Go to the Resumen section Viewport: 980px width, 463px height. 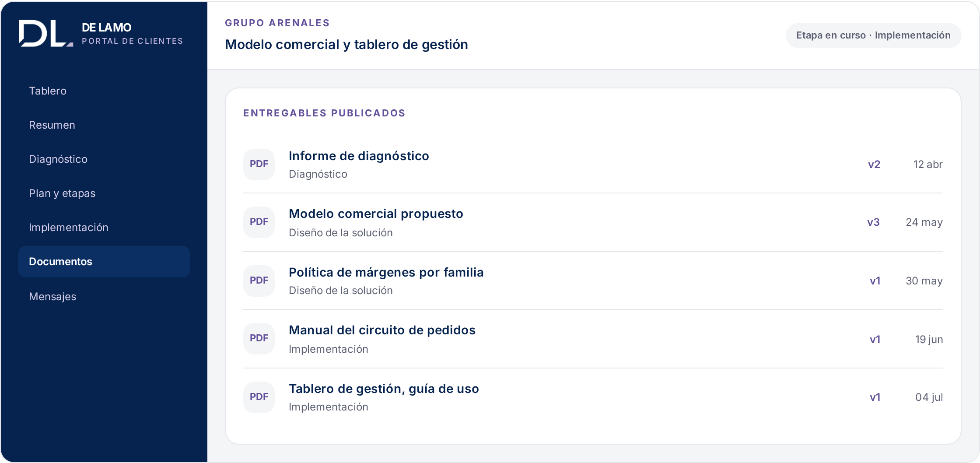point(104,125)
